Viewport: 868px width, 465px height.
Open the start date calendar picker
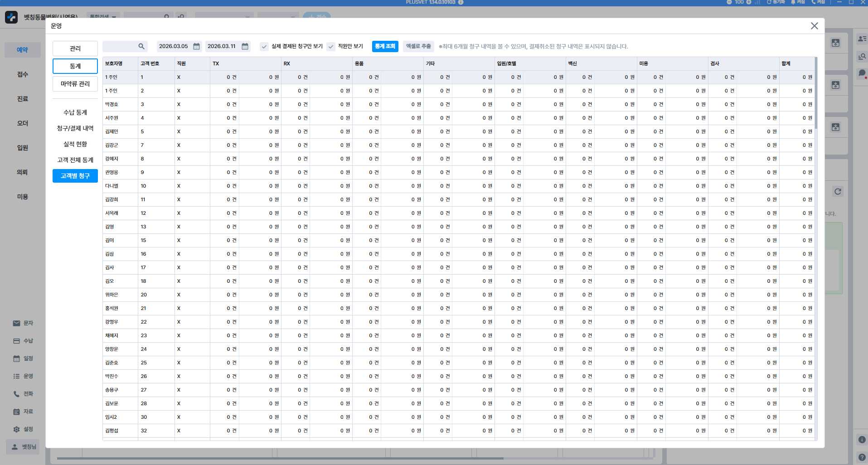coord(197,46)
